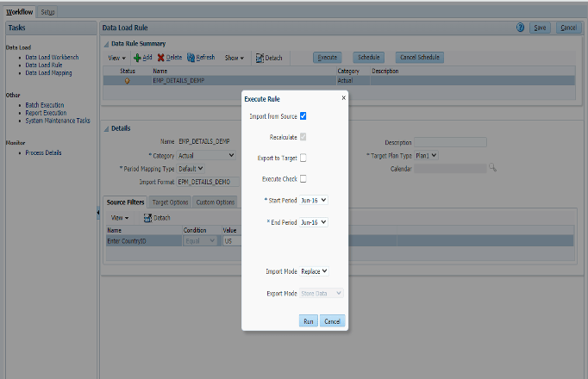Image resolution: width=588 pixels, height=379 pixels.
Task: Click the red Delete X icon
Action: 161,58
